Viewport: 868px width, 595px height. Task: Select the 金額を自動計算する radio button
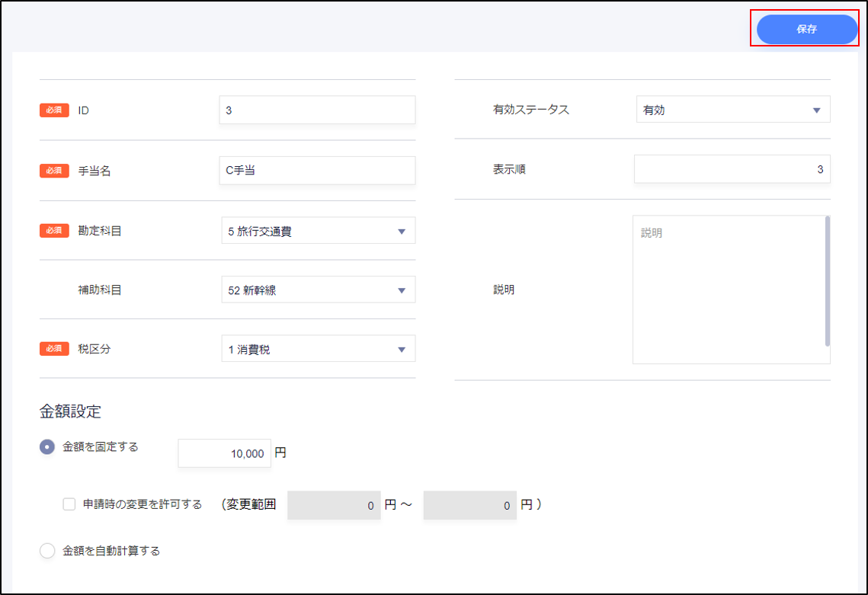pos(47,551)
